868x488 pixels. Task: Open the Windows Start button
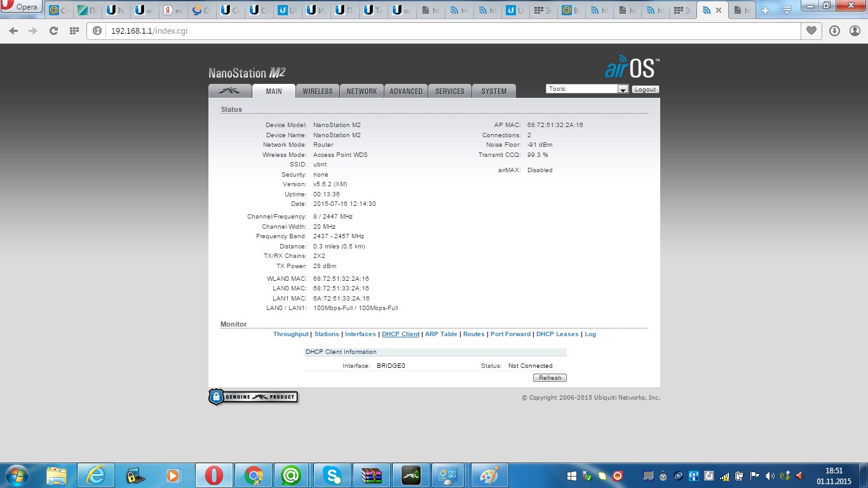pyautogui.click(x=17, y=475)
